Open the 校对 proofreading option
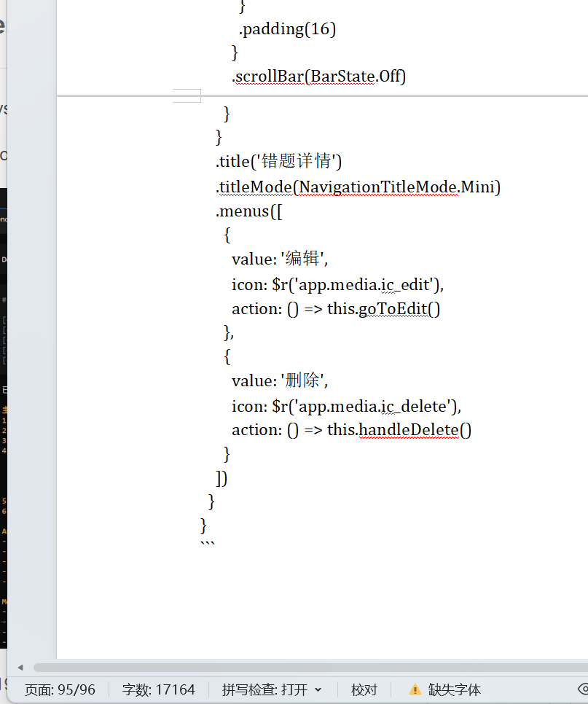Screen dimensions: 588x704 point(364,689)
